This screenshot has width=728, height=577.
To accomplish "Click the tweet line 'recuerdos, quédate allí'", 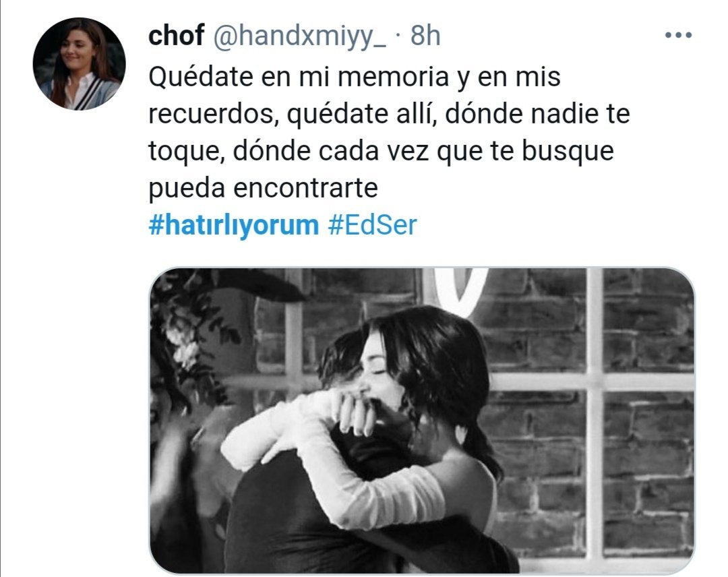I will [389, 114].
